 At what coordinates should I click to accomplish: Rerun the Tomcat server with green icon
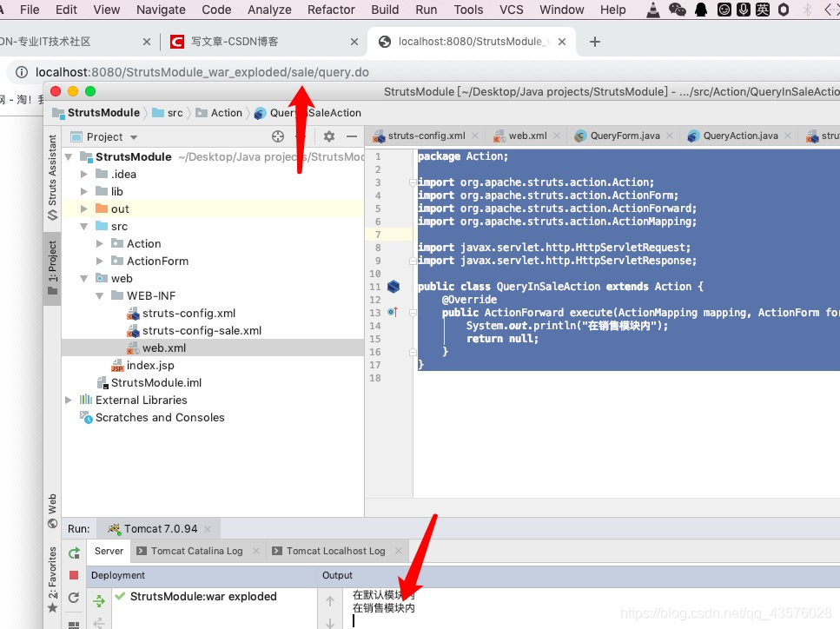pos(74,553)
